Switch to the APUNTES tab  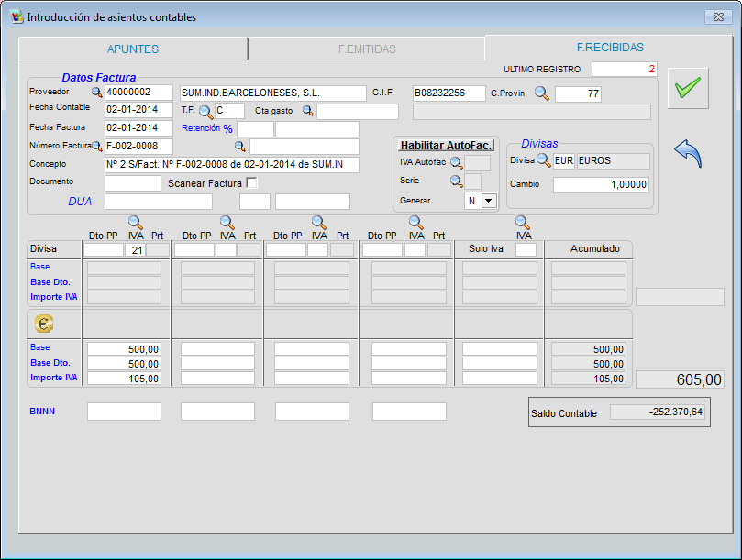point(133,49)
